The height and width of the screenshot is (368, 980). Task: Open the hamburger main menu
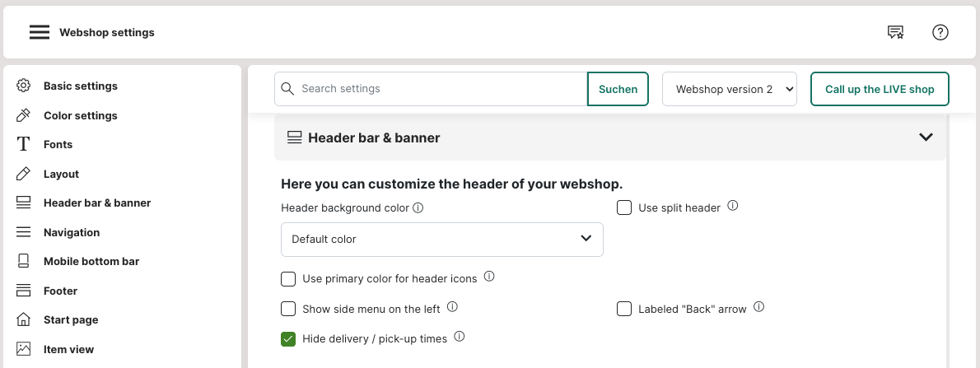point(40,33)
